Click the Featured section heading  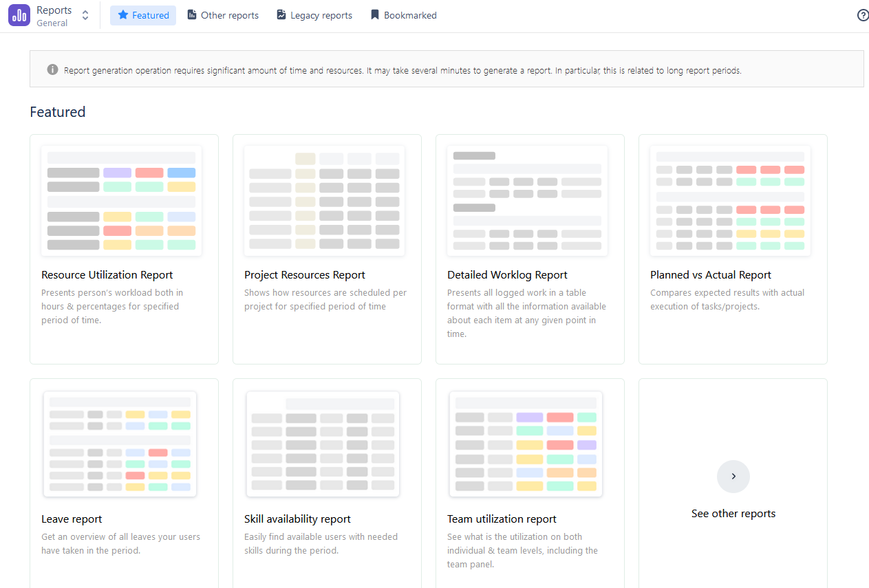click(58, 112)
